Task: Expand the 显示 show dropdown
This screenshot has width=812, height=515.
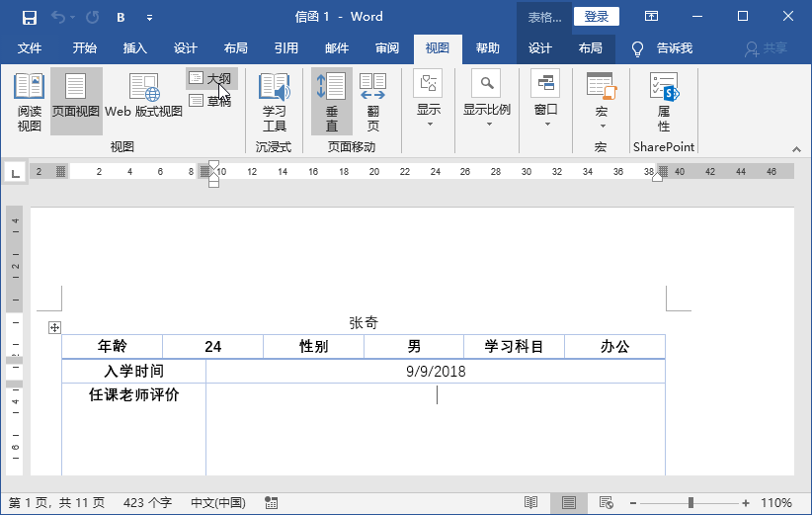Action: [x=429, y=99]
